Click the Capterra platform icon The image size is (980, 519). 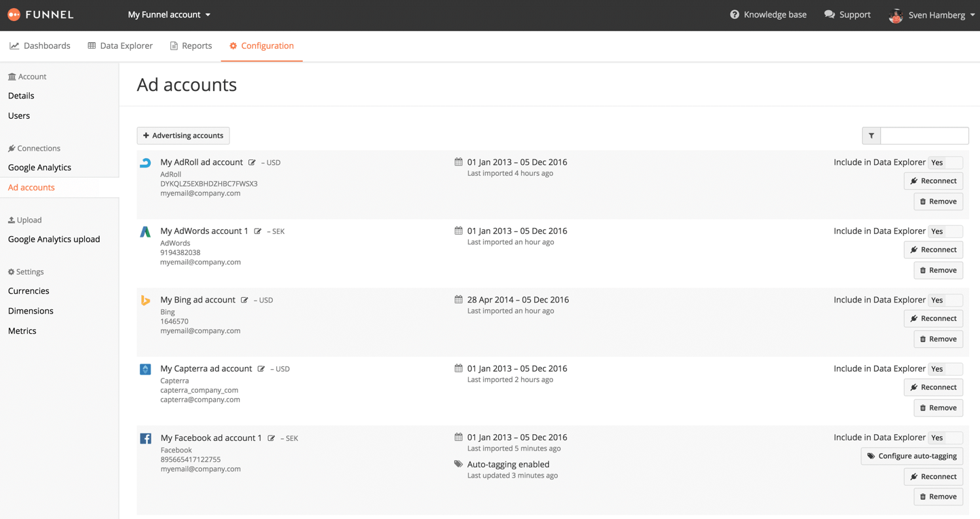coord(145,369)
